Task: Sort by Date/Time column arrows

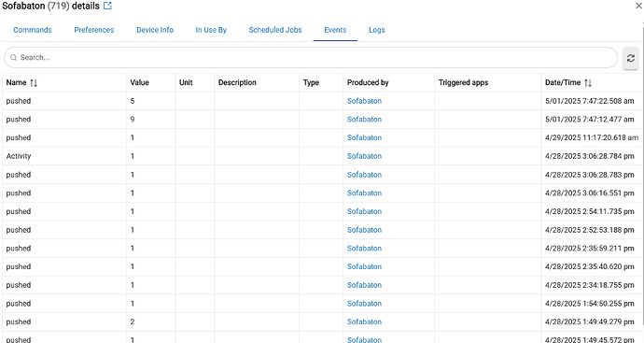Action: (588, 82)
